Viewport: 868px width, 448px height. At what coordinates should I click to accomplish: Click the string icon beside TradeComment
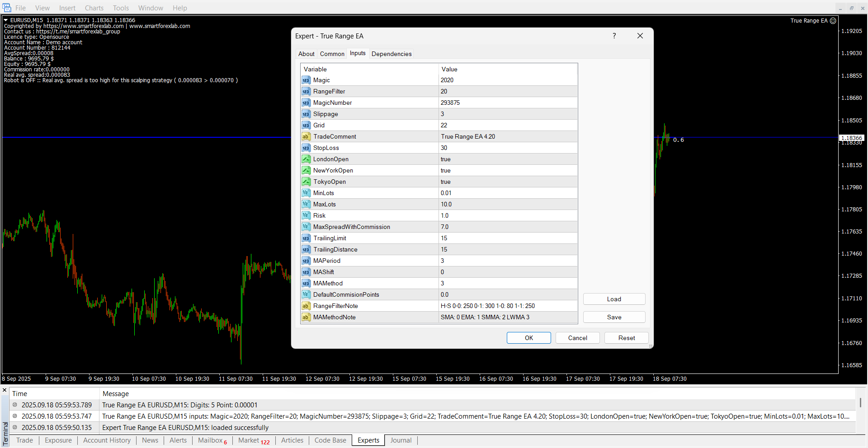[x=306, y=137]
